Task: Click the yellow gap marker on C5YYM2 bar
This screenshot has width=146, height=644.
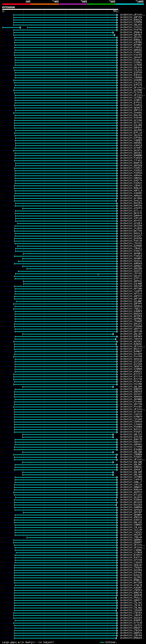Action: tap(98, 275)
